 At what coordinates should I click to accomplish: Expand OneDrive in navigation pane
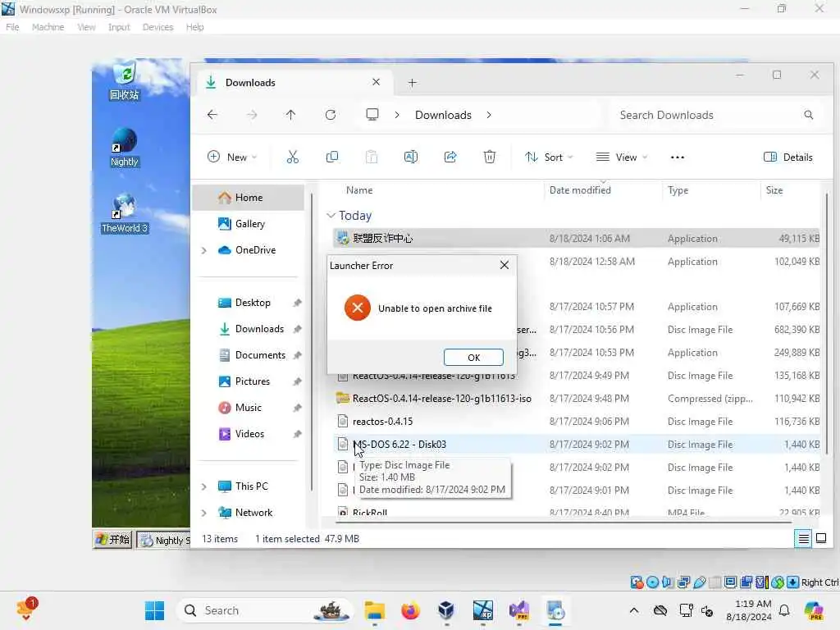(x=203, y=250)
